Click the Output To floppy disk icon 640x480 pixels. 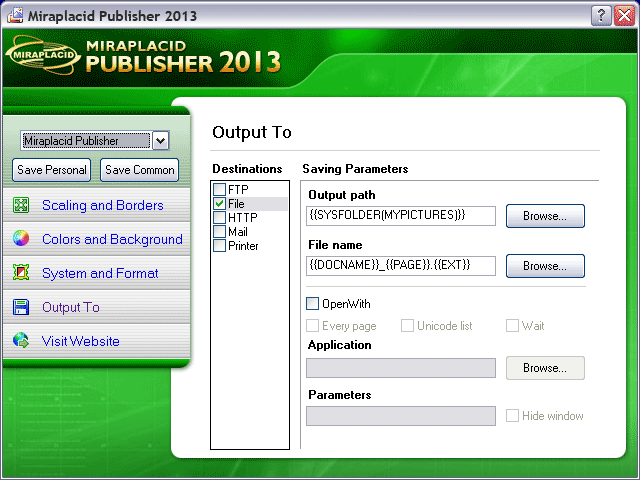point(21,307)
